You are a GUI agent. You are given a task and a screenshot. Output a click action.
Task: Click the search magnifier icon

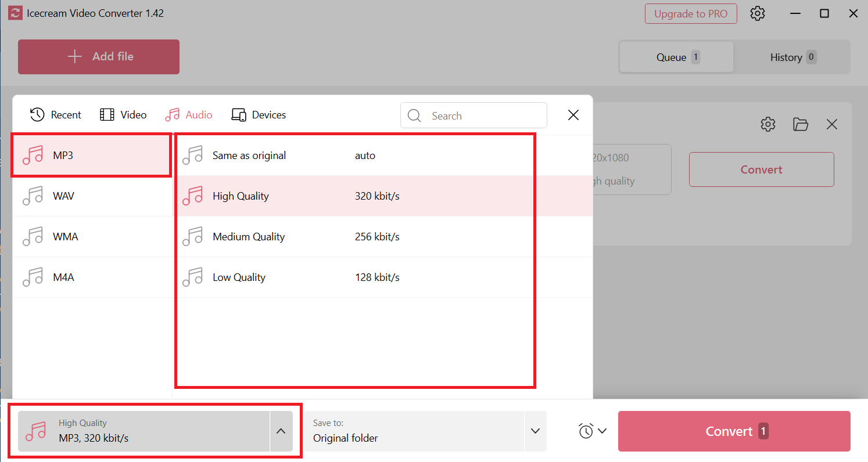pos(414,115)
